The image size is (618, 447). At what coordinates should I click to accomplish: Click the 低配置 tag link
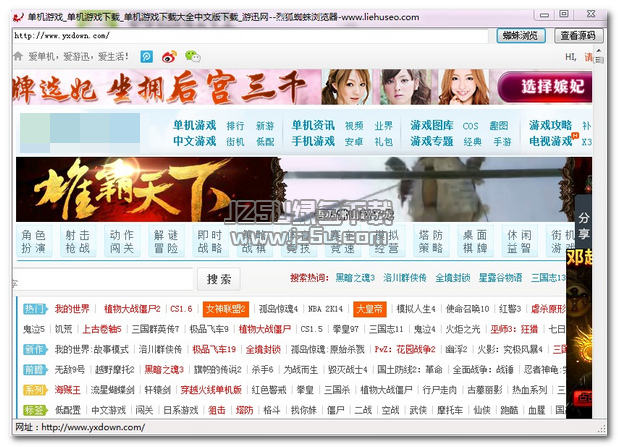pos(67,410)
